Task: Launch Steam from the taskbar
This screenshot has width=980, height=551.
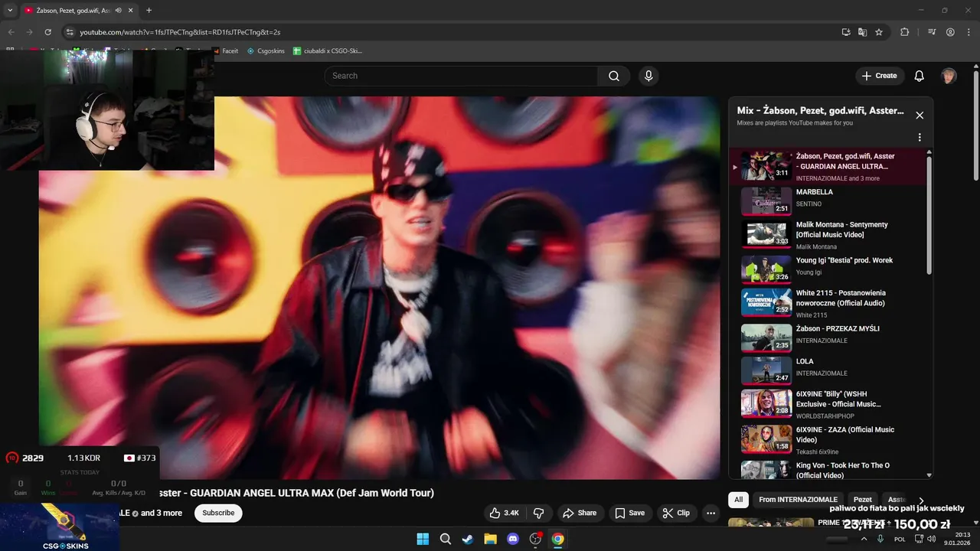Action: 467,539
